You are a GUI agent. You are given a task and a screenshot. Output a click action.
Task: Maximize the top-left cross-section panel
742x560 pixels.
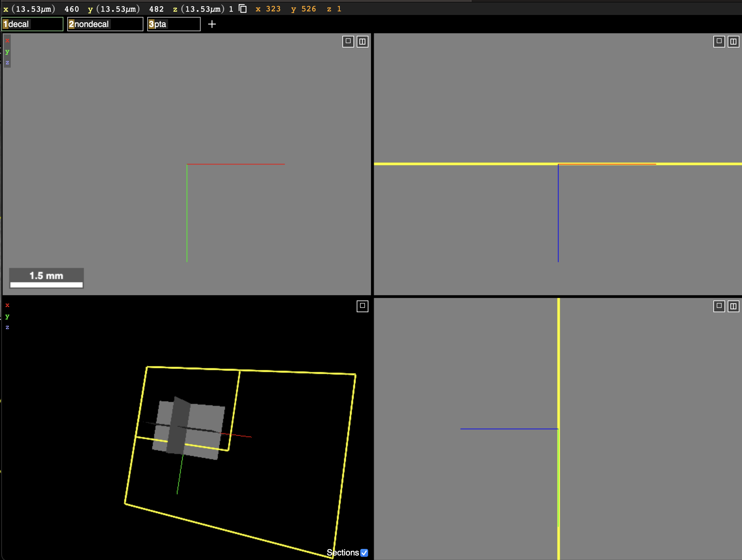tap(348, 42)
